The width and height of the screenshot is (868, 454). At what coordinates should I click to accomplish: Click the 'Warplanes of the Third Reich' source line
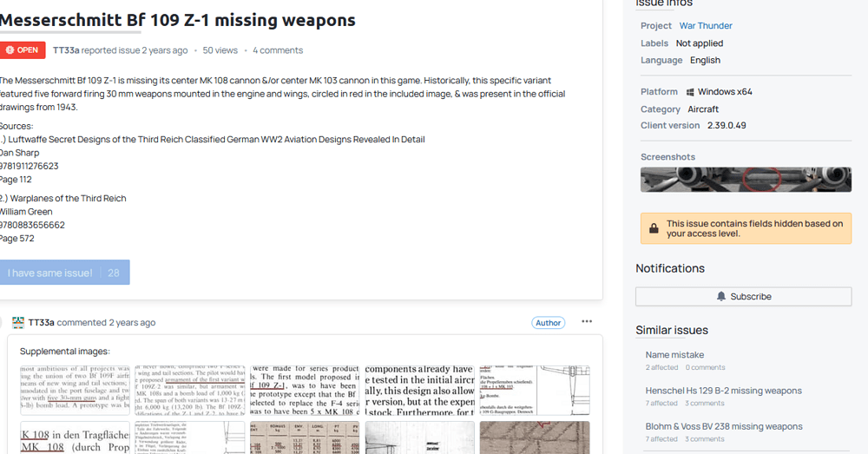pos(63,198)
